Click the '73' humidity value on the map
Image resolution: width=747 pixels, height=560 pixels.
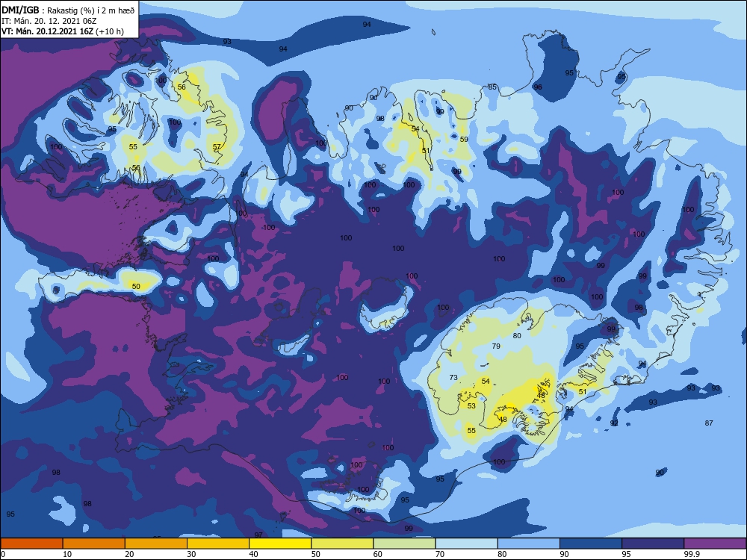453,378
